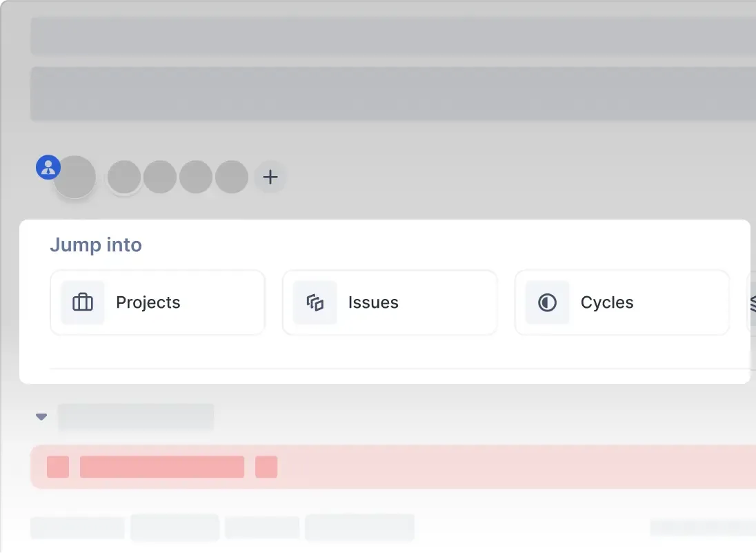Collapse the section using the disclosure triangle
Screen dimensions: 756x553
point(41,416)
